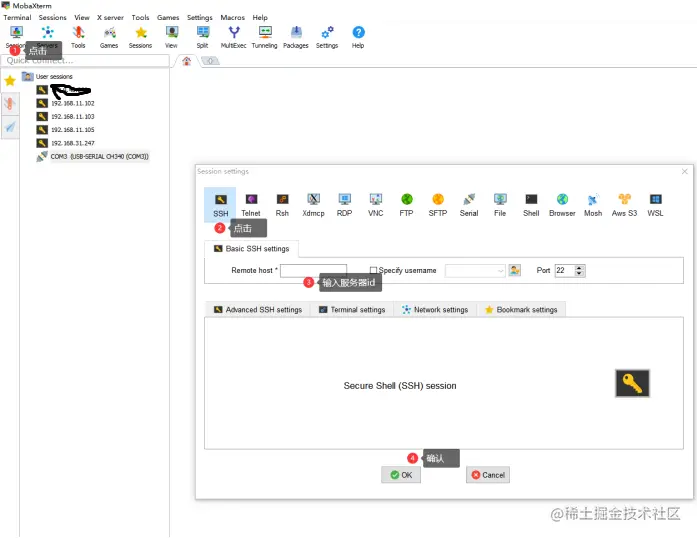Open the Help menu in the menu bar
The image size is (697, 538).
click(x=260, y=17)
